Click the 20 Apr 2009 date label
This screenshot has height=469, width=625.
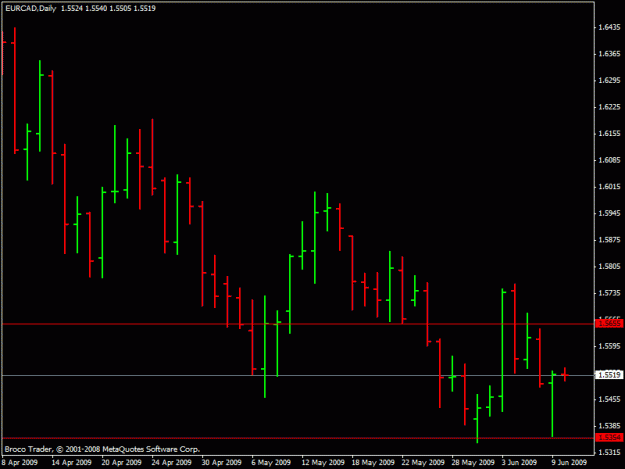(x=121, y=462)
